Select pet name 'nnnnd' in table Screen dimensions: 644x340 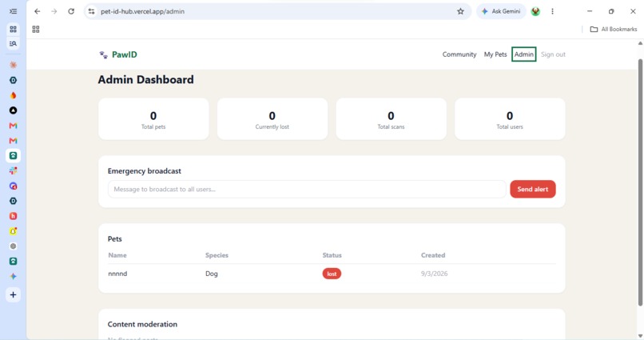point(117,274)
